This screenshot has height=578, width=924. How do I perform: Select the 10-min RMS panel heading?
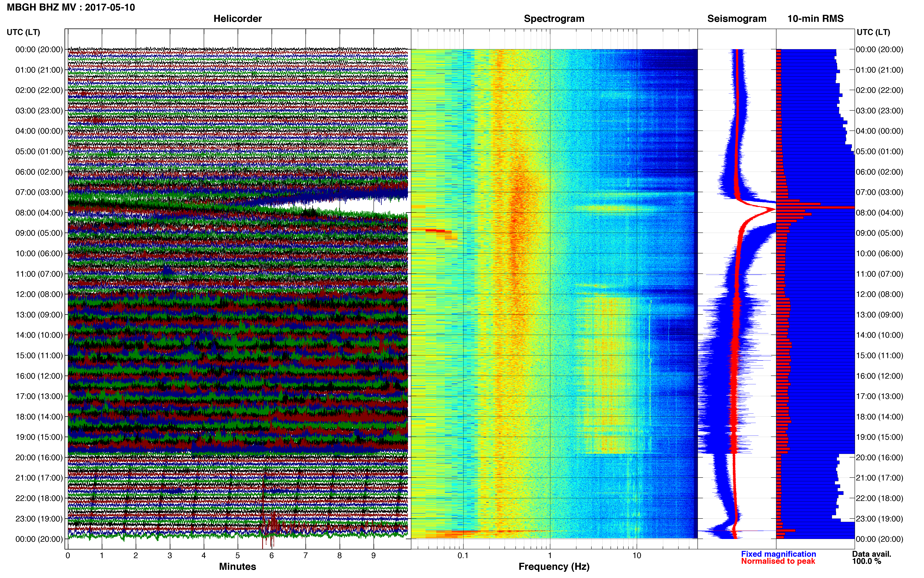coord(815,19)
